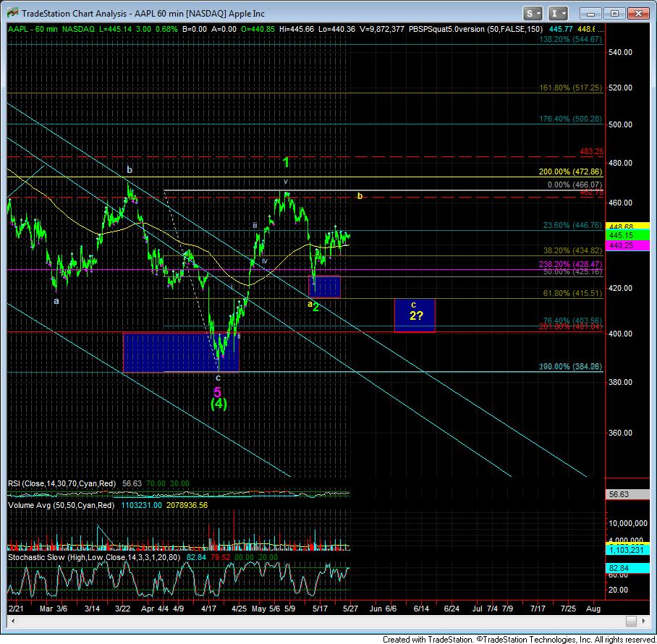Select the large blue target box near 4/17
Image resolution: width=657 pixels, height=644 pixels.
[181, 352]
